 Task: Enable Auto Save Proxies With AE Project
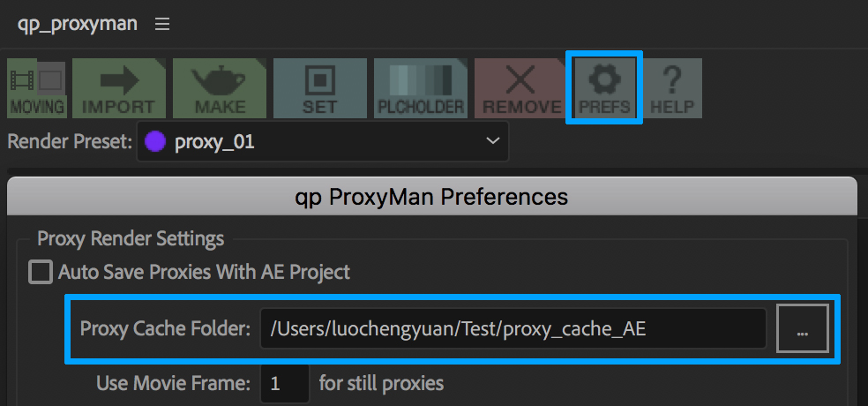pos(41,272)
